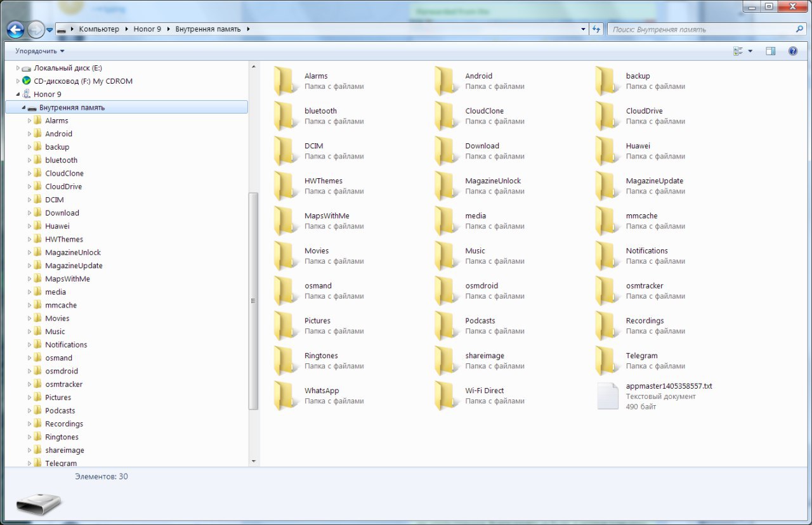Image resolution: width=812 pixels, height=525 pixels.
Task: Select the Notifications folder in file pane
Action: click(x=642, y=256)
